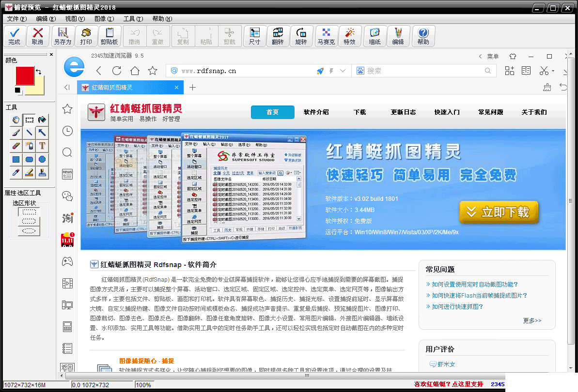Click the 打印 (print) toolbar icon
The width and height of the screenshot is (578, 392).
(86, 36)
